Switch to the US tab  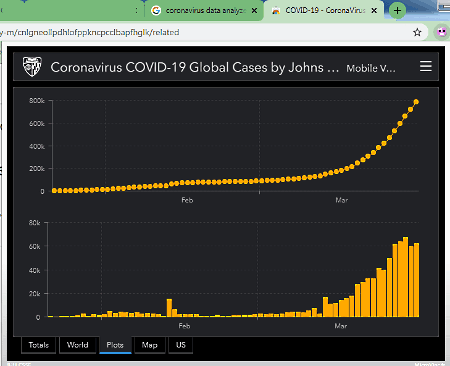pyautogui.click(x=181, y=345)
